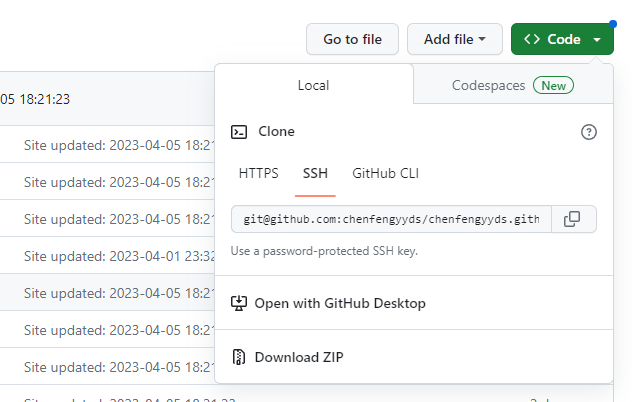Click the terminal icon beside Clone
This screenshot has height=402, width=632.
click(239, 132)
